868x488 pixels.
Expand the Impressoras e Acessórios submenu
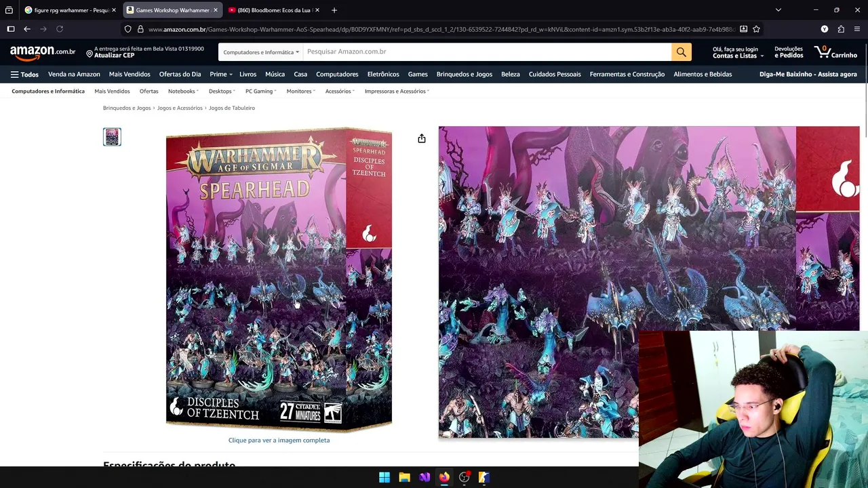[397, 91]
